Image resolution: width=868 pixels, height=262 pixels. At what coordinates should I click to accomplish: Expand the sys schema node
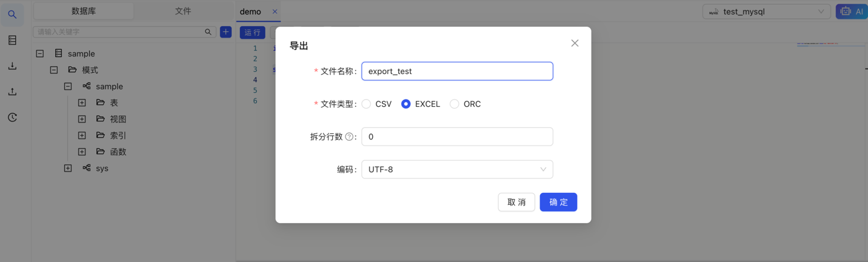coord(68,168)
